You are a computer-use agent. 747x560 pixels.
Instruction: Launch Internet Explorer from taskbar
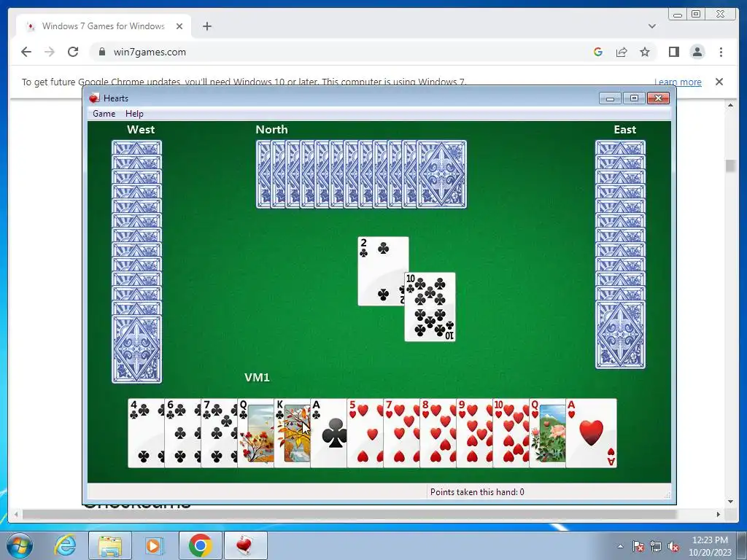[65, 545]
